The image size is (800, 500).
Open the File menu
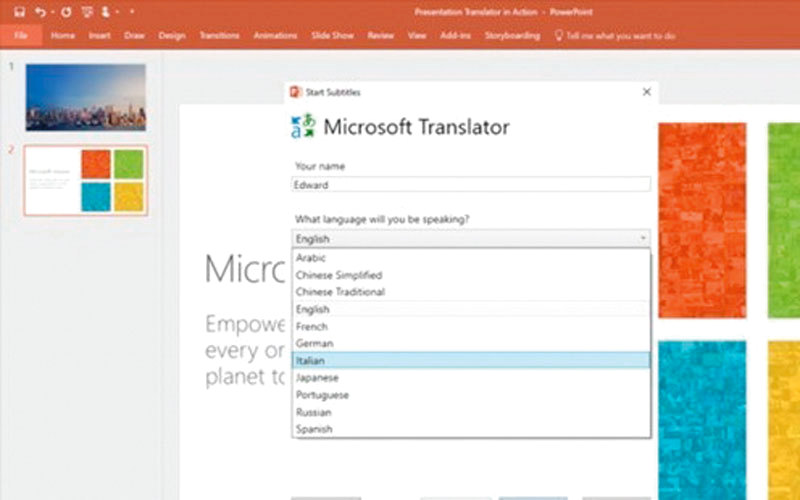coord(20,35)
